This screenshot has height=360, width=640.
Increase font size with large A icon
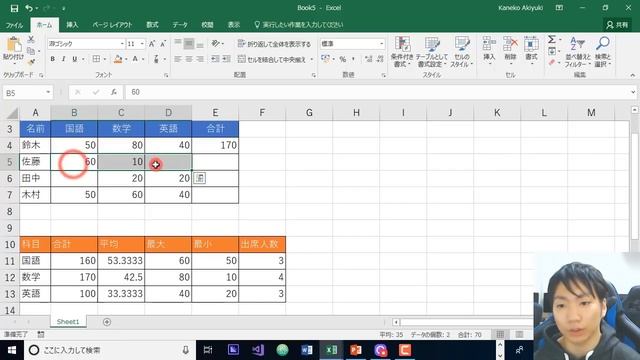pos(152,44)
